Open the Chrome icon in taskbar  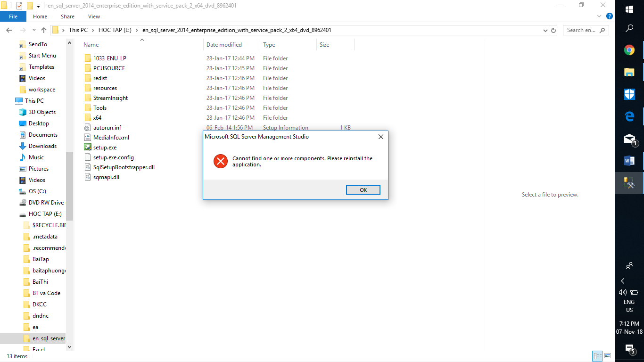(629, 50)
